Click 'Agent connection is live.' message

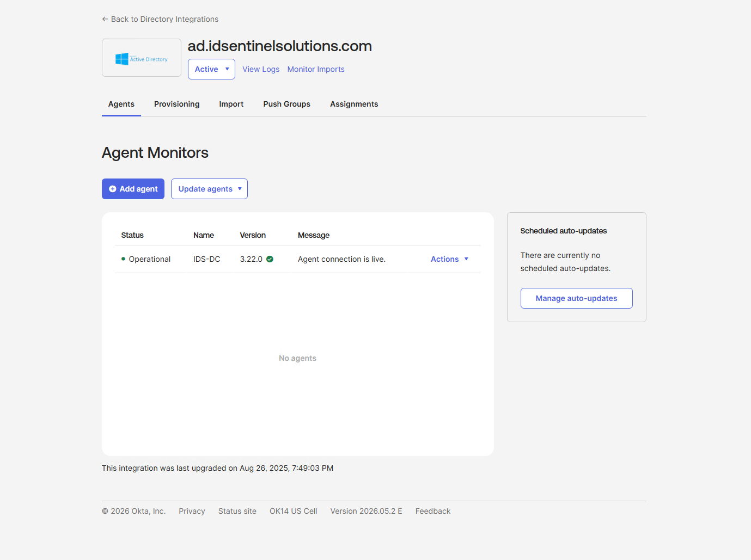pyautogui.click(x=341, y=259)
